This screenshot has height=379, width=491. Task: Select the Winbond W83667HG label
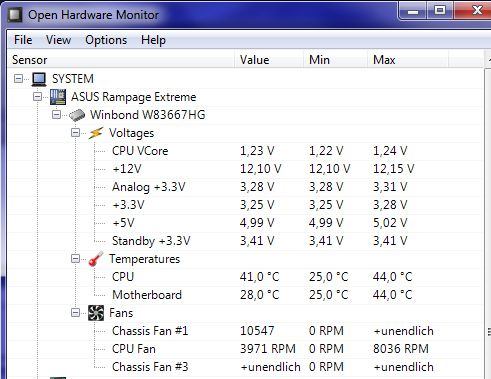pyautogui.click(x=148, y=115)
